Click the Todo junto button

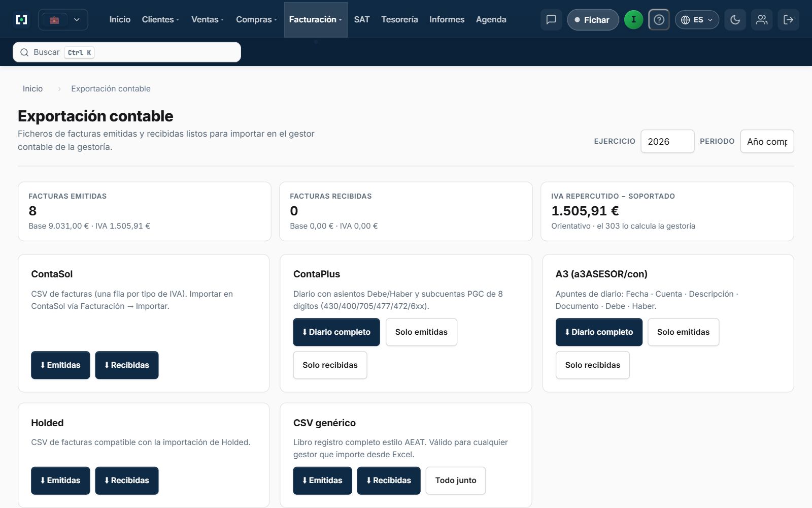(x=456, y=481)
